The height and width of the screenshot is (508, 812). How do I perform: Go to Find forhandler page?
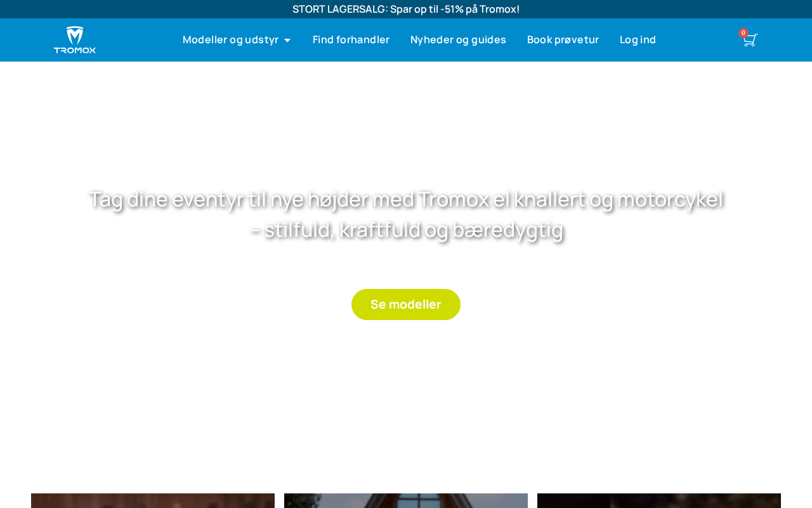coord(351,40)
